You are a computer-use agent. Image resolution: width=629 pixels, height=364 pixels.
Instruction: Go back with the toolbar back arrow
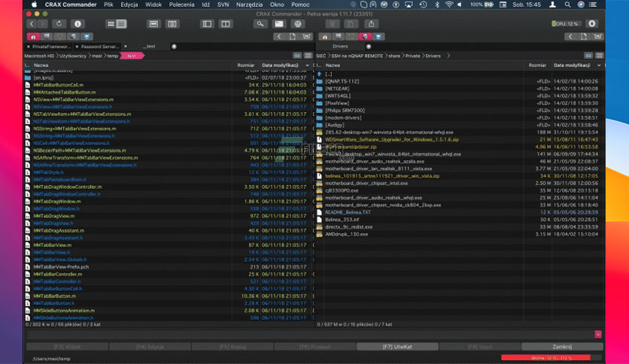(x=32, y=24)
